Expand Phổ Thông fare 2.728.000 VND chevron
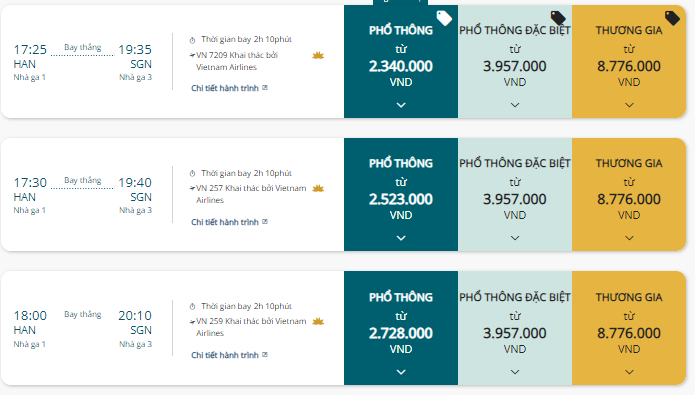This screenshot has width=695, height=395. 401,372
